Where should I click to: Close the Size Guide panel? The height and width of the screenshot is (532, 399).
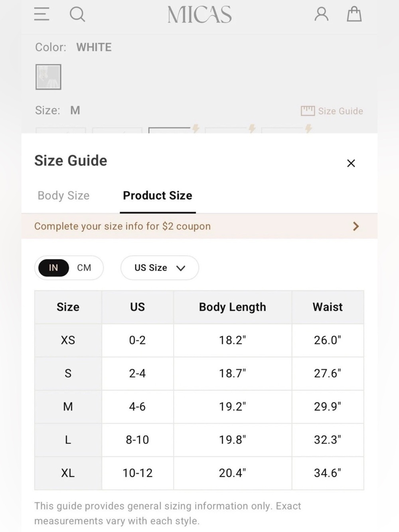351,163
